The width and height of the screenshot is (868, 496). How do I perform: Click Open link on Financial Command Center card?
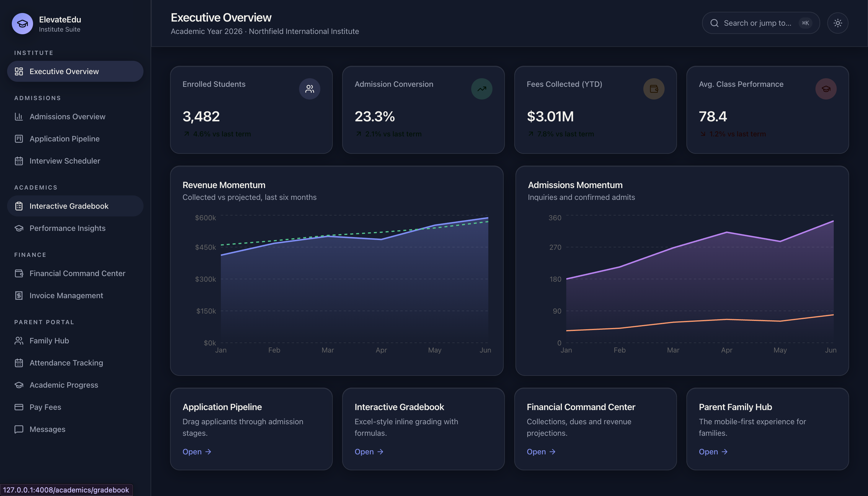click(x=541, y=452)
